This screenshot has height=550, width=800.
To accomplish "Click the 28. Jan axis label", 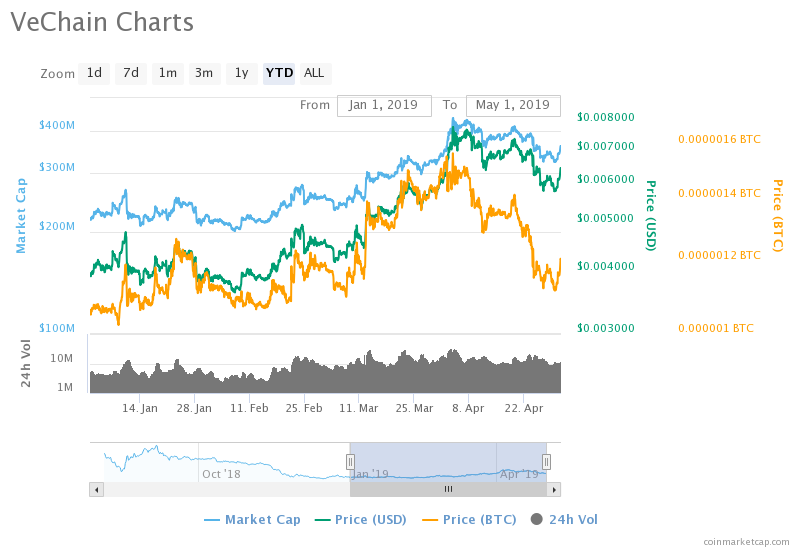I will click(194, 409).
